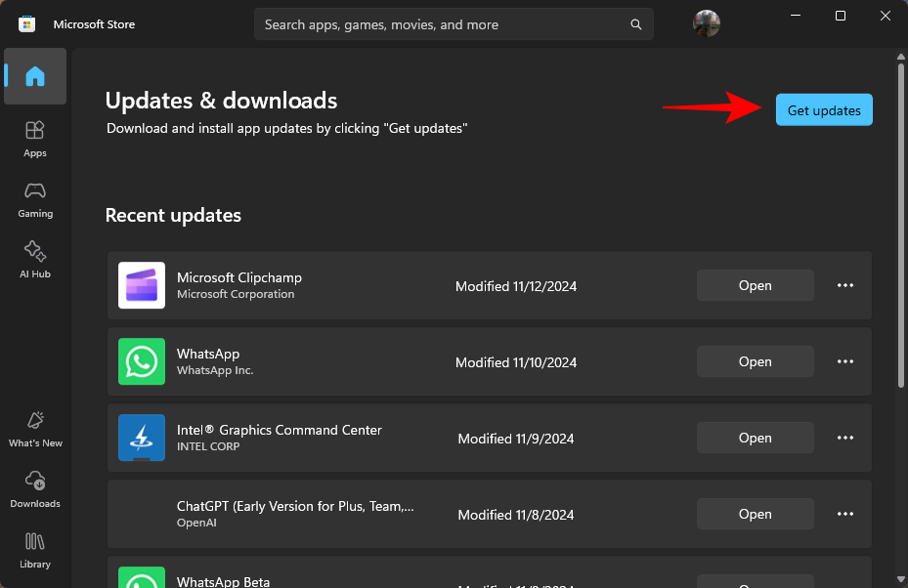Image resolution: width=908 pixels, height=588 pixels.
Task: Open the user profile avatar
Action: click(707, 24)
